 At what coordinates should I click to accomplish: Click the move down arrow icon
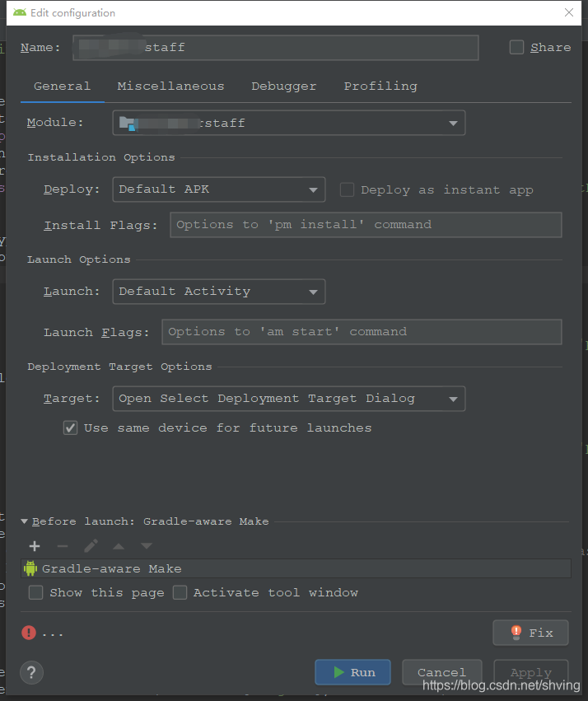145,545
